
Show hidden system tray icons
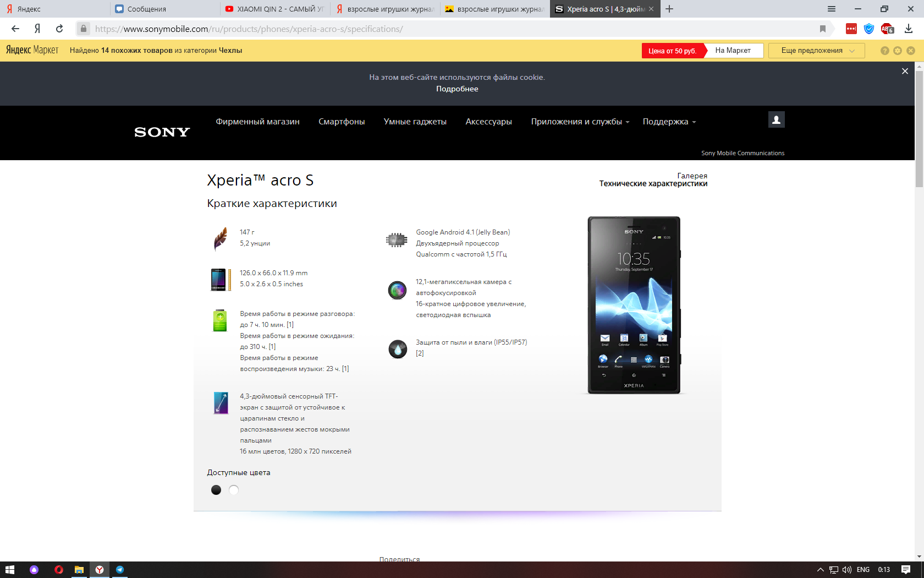pos(820,570)
